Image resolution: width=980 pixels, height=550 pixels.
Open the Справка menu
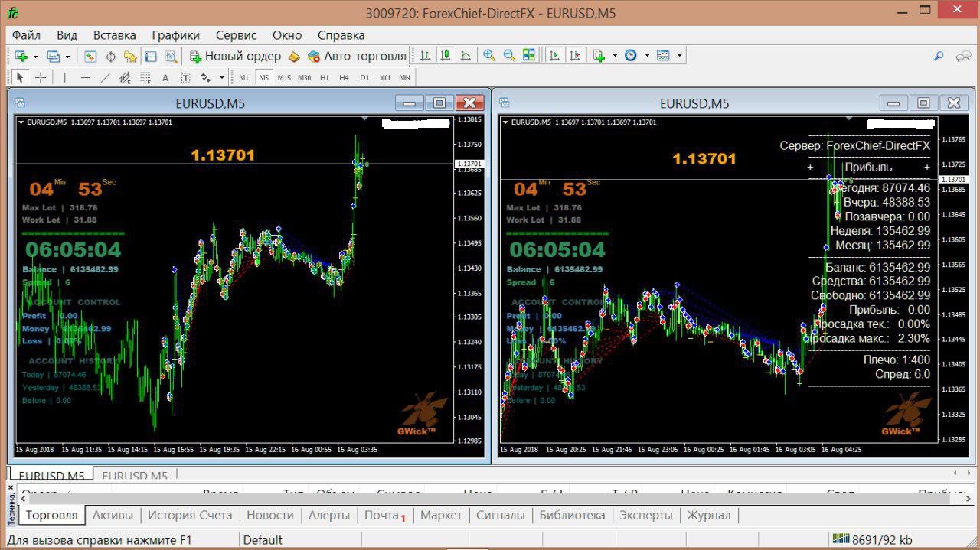tap(341, 35)
